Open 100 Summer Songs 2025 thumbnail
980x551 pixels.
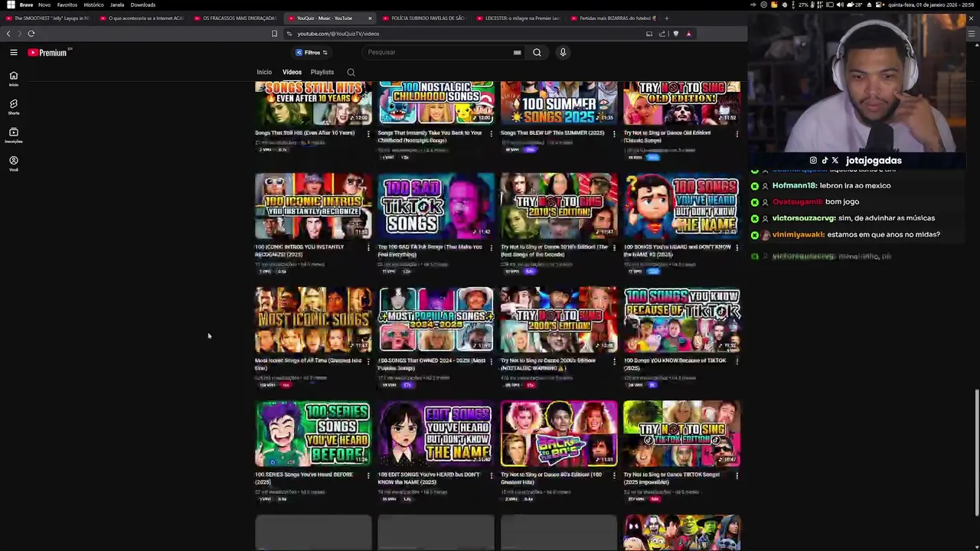click(559, 103)
